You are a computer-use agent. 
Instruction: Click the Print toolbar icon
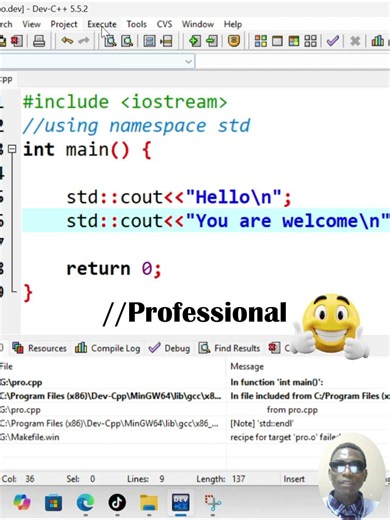(x=39, y=41)
